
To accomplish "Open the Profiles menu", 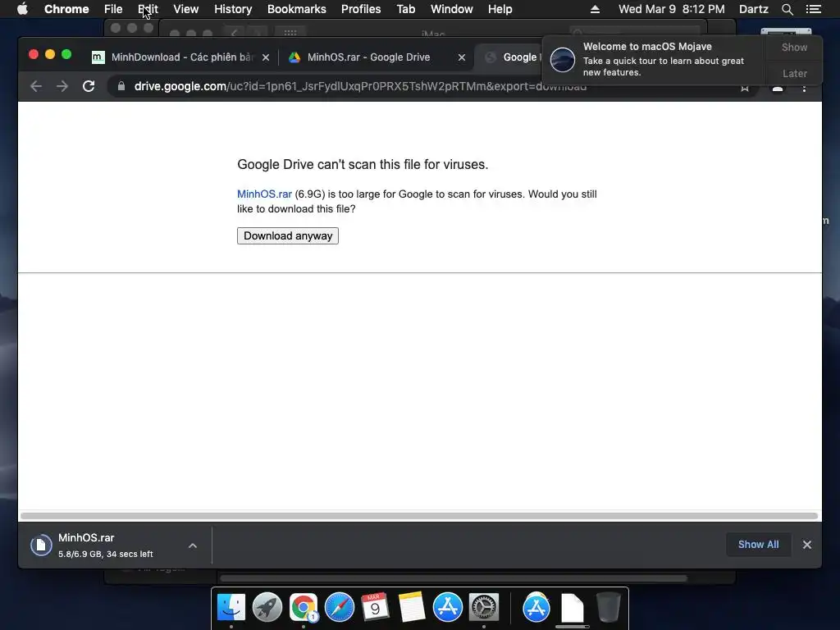I will coord(361,9).
